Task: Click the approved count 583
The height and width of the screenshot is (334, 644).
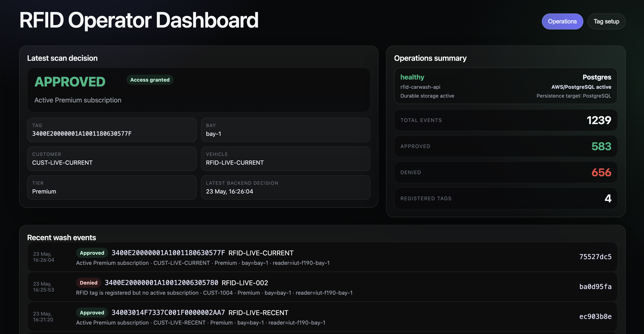Action: [601, 146]
